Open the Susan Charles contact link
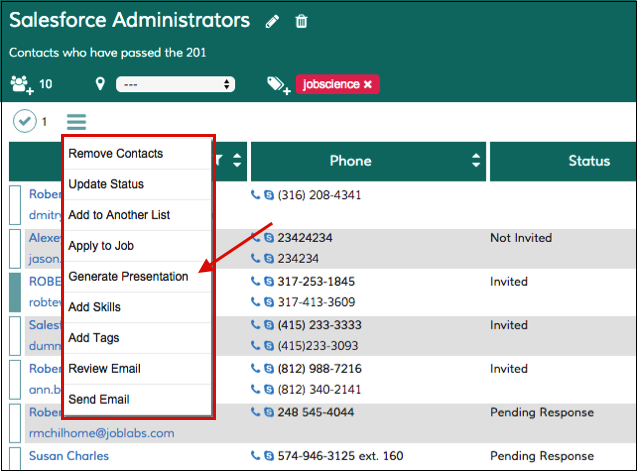The width and height of the screenshot is (637, 471). coord(69,456)
